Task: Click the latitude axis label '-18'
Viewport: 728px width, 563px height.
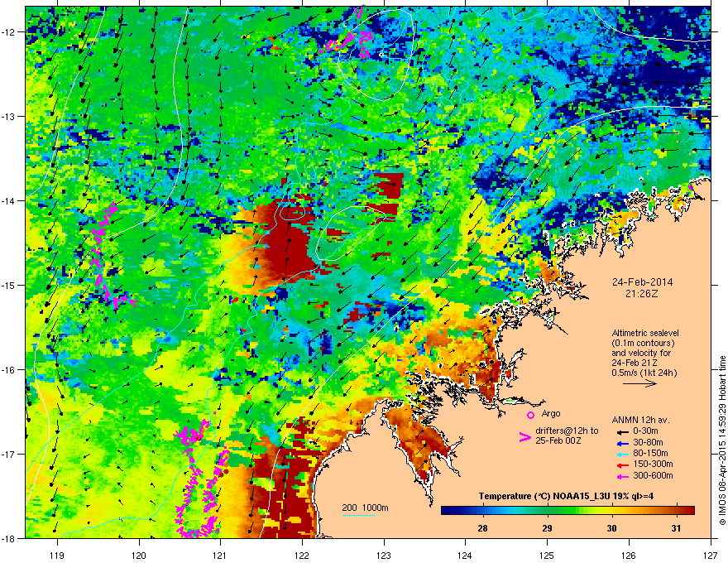Action: coord(8,538)
